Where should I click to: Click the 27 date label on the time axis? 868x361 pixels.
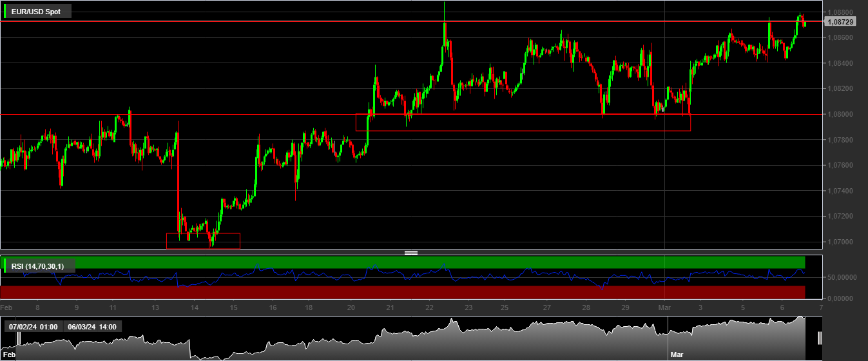[546, 307]
